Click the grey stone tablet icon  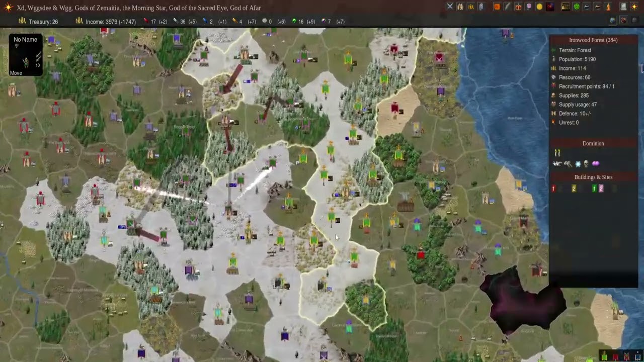(x=623, y=7)
